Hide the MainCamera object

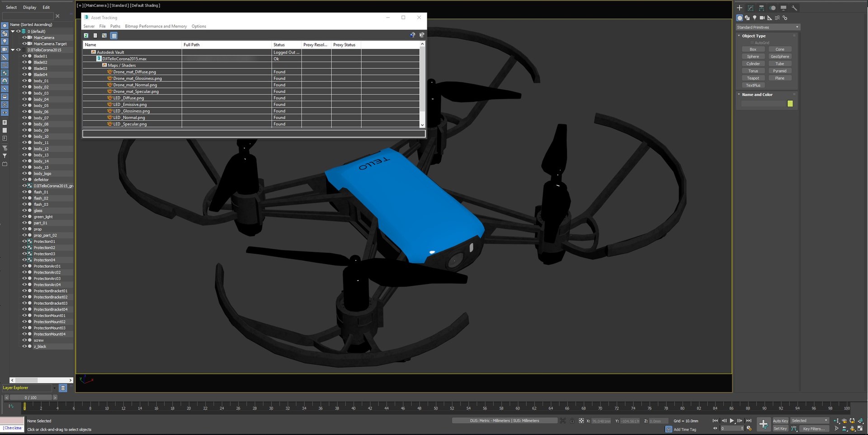click(x=24, y=38)
